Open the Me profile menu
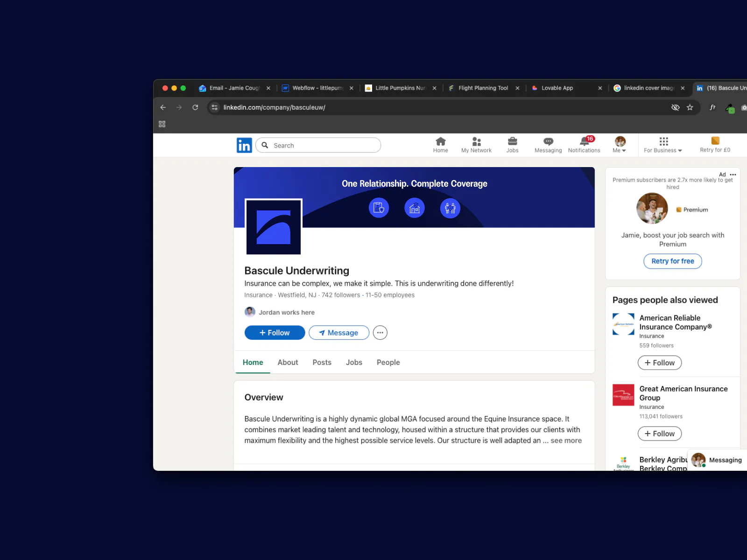The width and height of the screenshot is (747, 560). point(620,145)
